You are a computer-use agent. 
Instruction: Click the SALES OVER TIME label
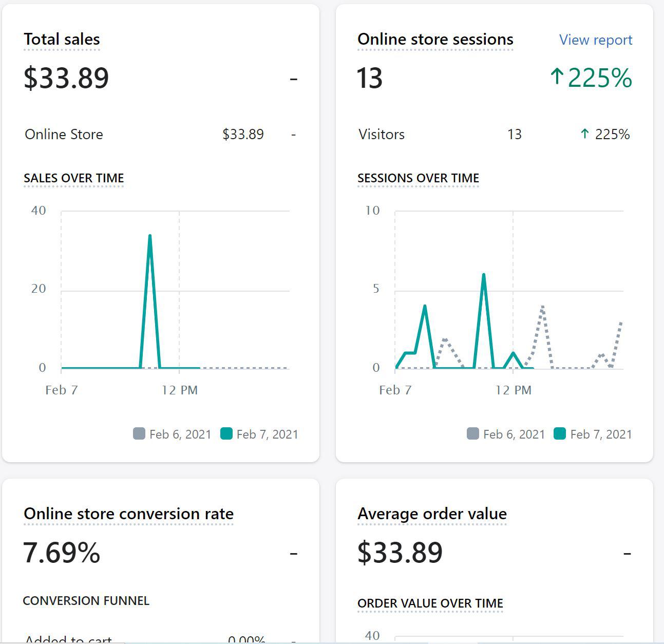73,178
